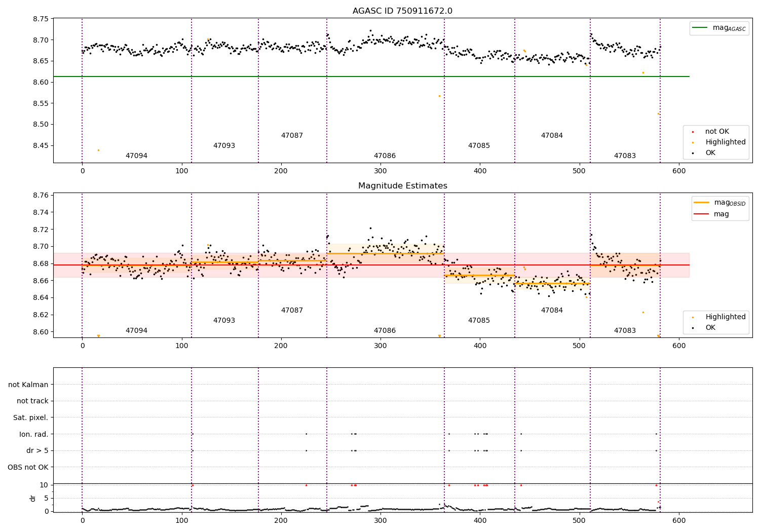Click red line sample beside mag legend entry
This screenshot has height=532, width=760.
[701, 214]
